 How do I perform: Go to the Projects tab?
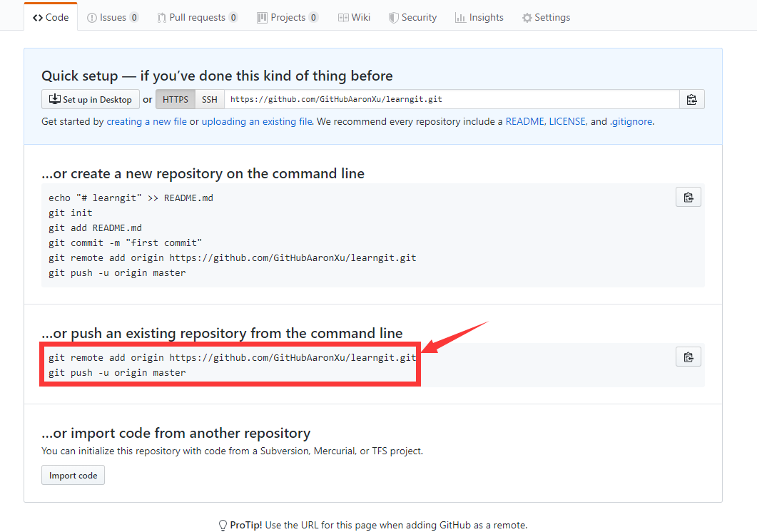click(288, 17)
